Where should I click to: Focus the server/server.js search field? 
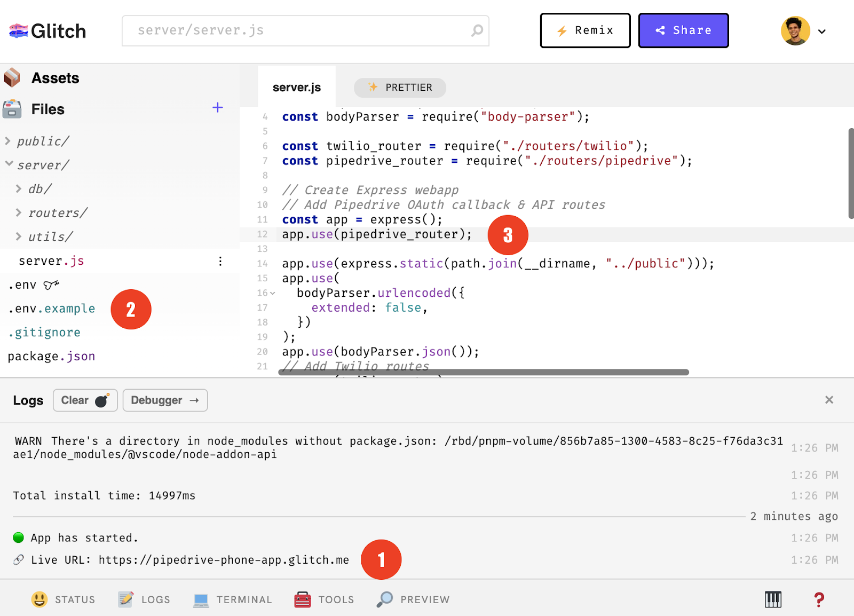coord(299,30)
